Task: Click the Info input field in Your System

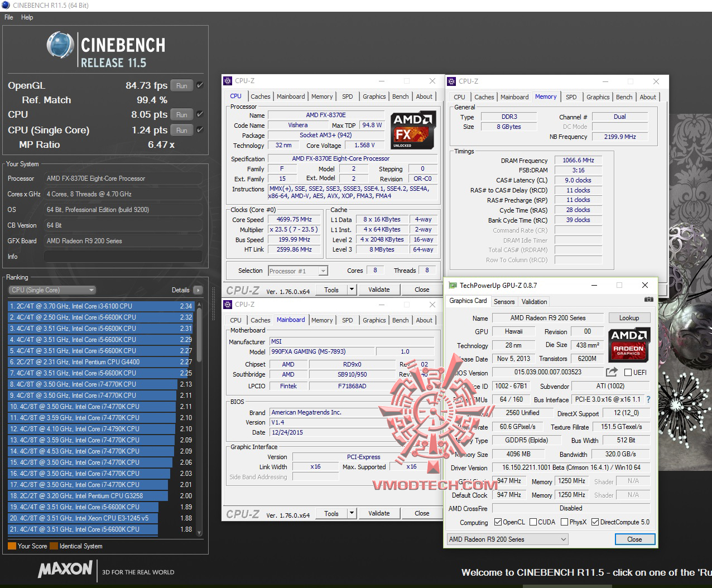Action: [x=123, y=257]
